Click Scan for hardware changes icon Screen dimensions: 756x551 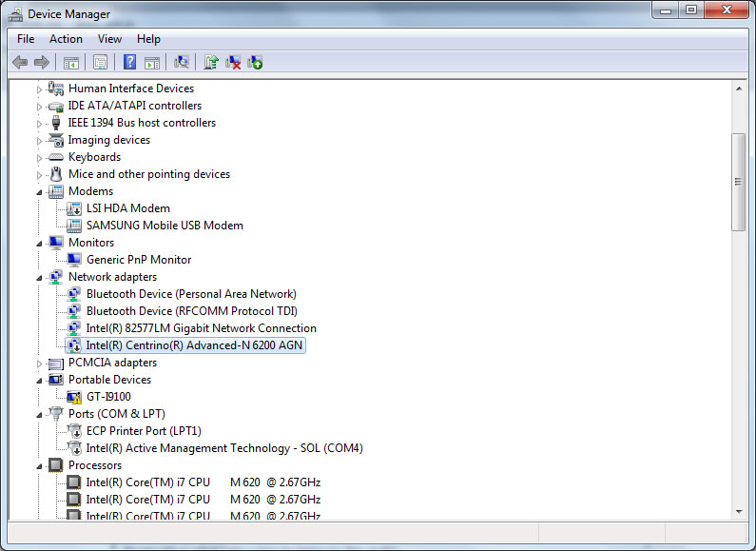click(182, 62)
